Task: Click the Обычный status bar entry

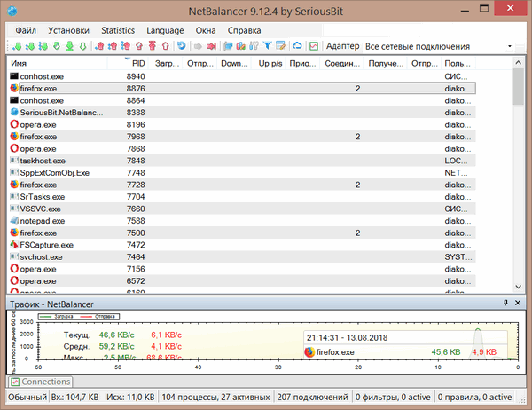Action: pyautogui.click(x=27, y=397)
